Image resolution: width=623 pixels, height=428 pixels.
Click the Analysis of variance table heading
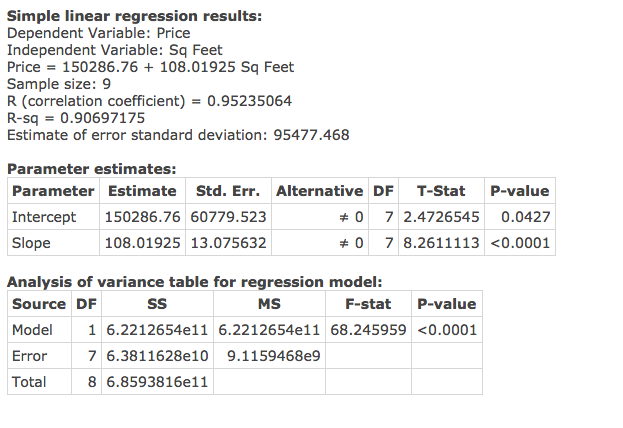click(x=195, y=283)
